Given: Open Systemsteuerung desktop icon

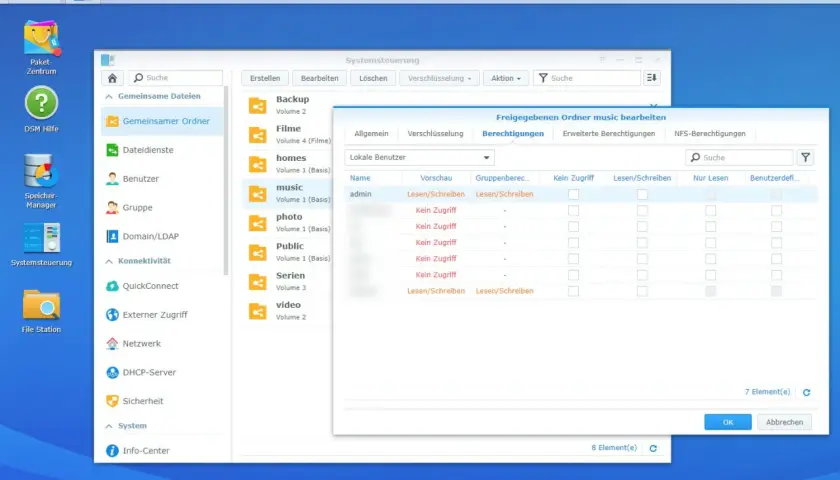Looking at the screenshot, I should pyautogui.click(x=41, y=245).
